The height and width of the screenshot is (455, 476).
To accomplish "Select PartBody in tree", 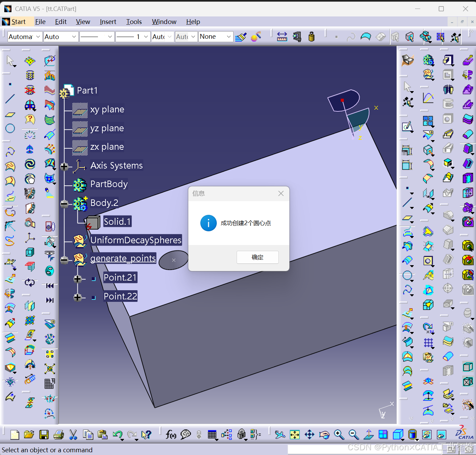I will tap(109, 184).
